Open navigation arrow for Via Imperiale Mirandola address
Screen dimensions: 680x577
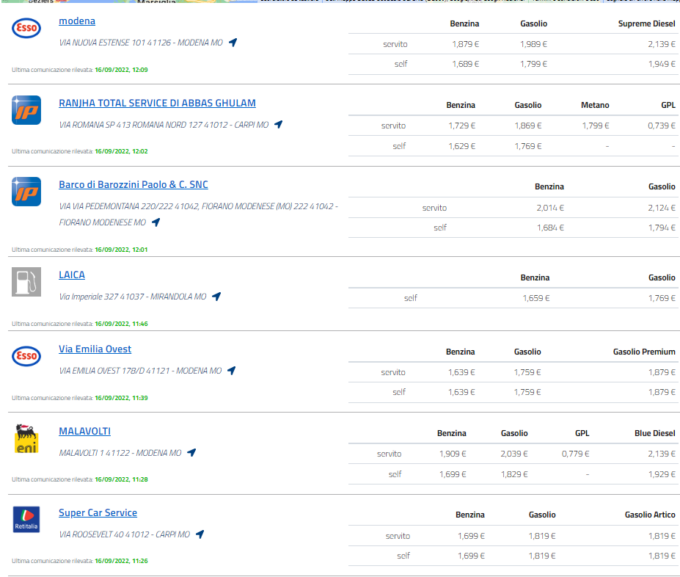tap(216, 296)
